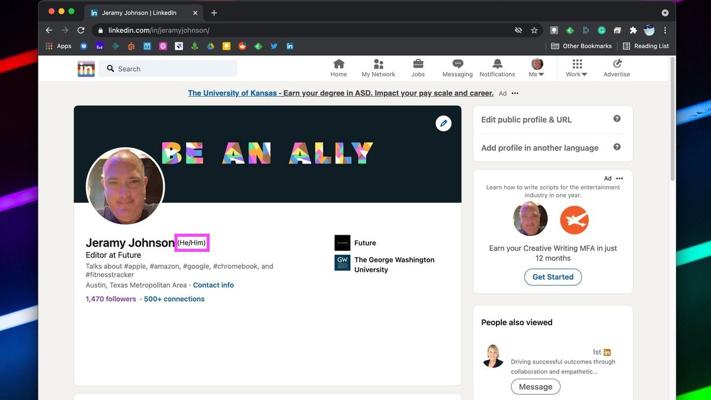The image size is (711, 400).
Task: Open the Messaging icon
Action: pos(457,64)
